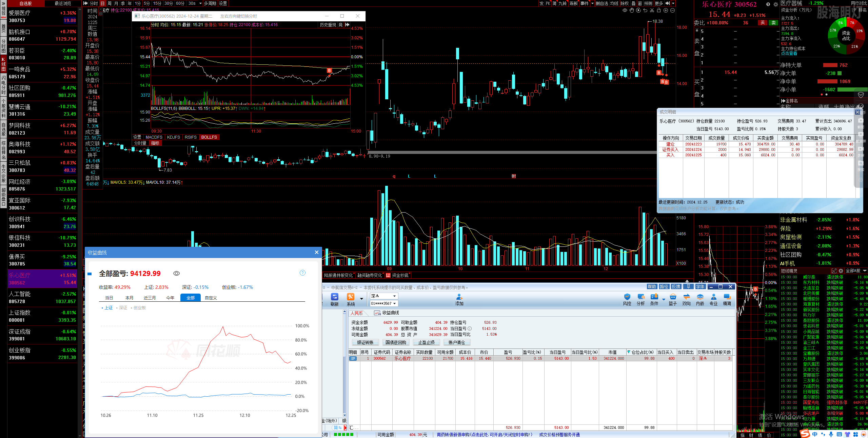
Task: Click the help question icon in 收益曲线 dialog
Action: click(x=302, y=273)
